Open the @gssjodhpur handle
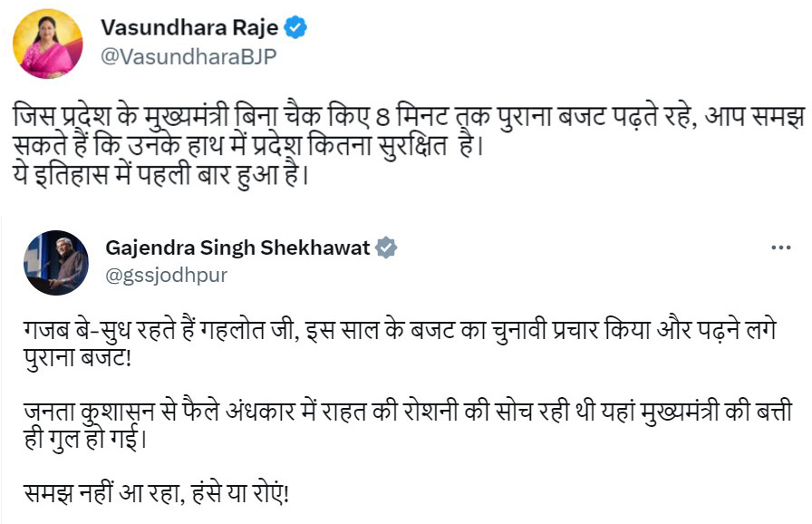The height and width of the screenshot is (524, 812). pos(166,275)
